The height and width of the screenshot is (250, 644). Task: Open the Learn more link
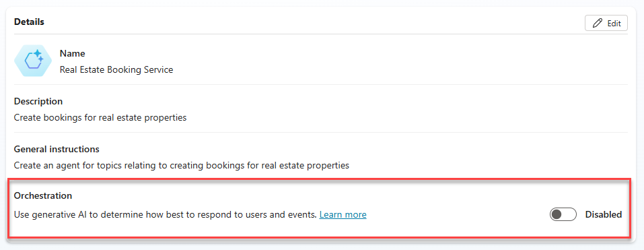343,214
